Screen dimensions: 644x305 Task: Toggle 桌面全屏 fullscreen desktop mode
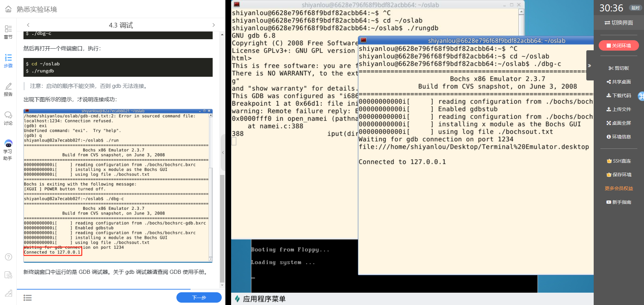(x=619, y=123)
